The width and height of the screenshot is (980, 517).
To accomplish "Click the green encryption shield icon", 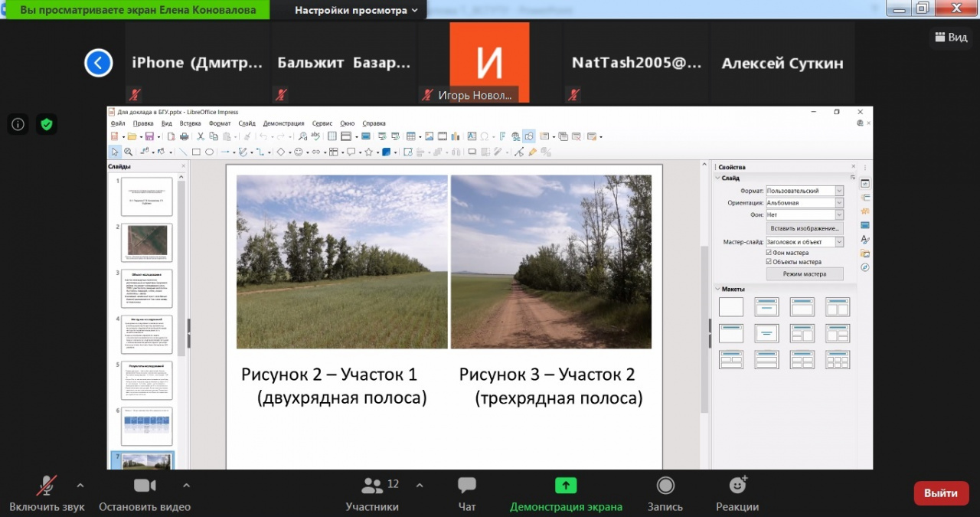I will tap(47, 124).
